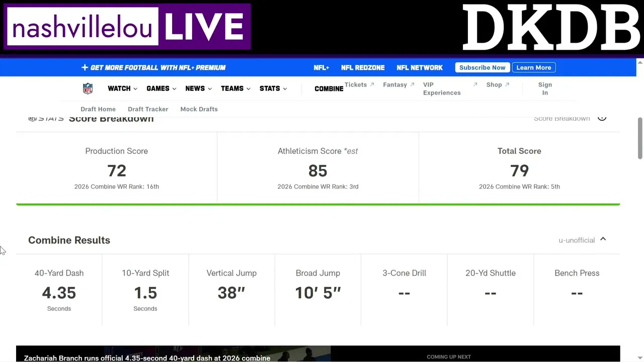This screenshot has width=644, height=362.
Task: Expand the STATS menu
Action: pos(273,88)
